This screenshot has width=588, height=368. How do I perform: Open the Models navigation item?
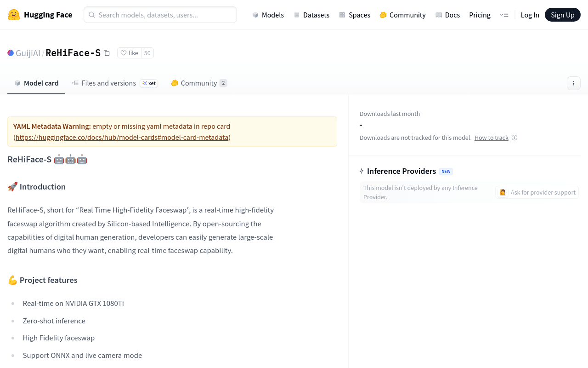click(268, 15)
